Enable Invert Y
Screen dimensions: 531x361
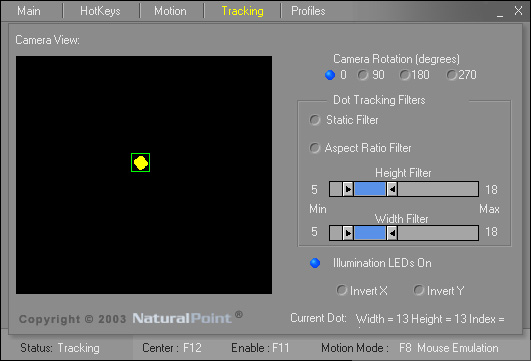pyautogui.click(x=439, y=291)
